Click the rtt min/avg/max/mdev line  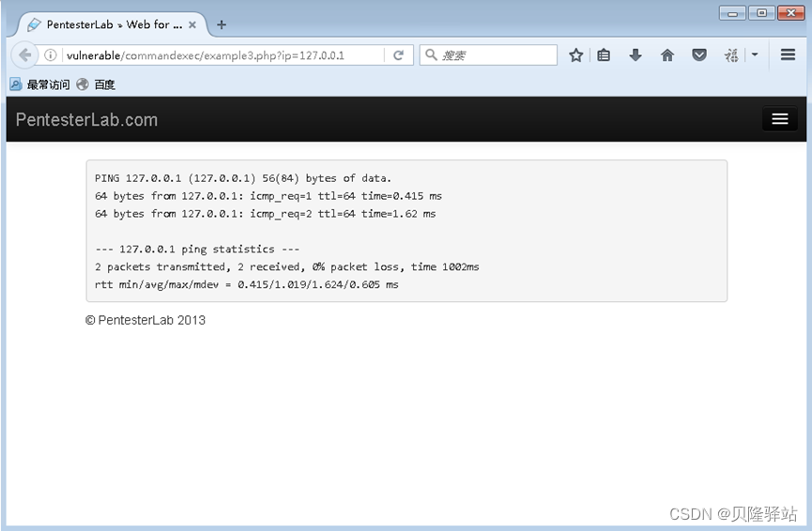[247, 284]
